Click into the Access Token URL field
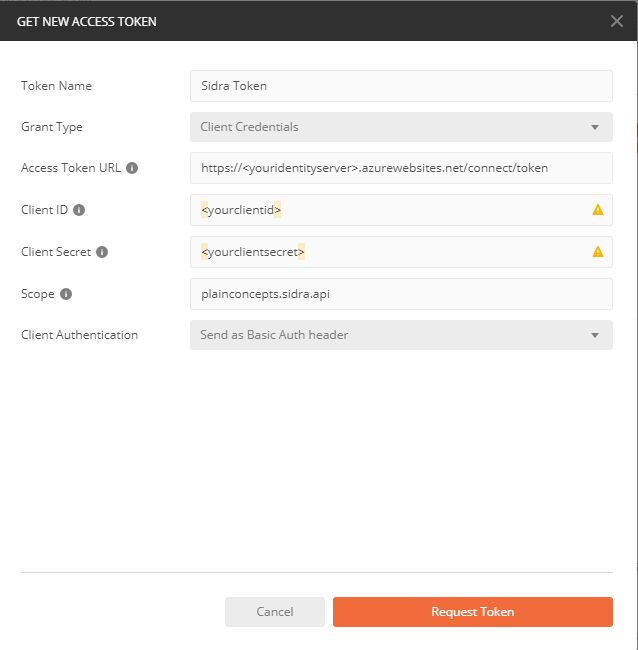Screen dimensions: 638x650 point(400,168)
